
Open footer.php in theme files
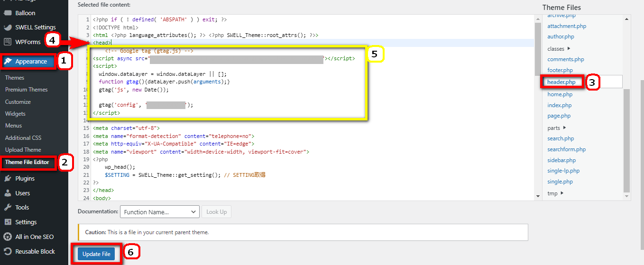pos(560,70)
